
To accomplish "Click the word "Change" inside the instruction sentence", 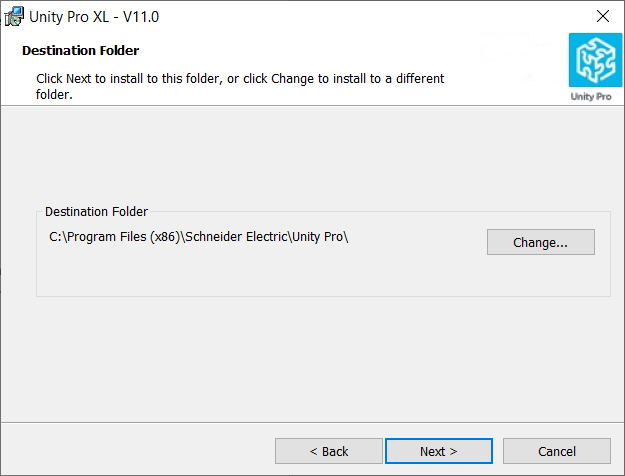I will (x=293, y=79).
